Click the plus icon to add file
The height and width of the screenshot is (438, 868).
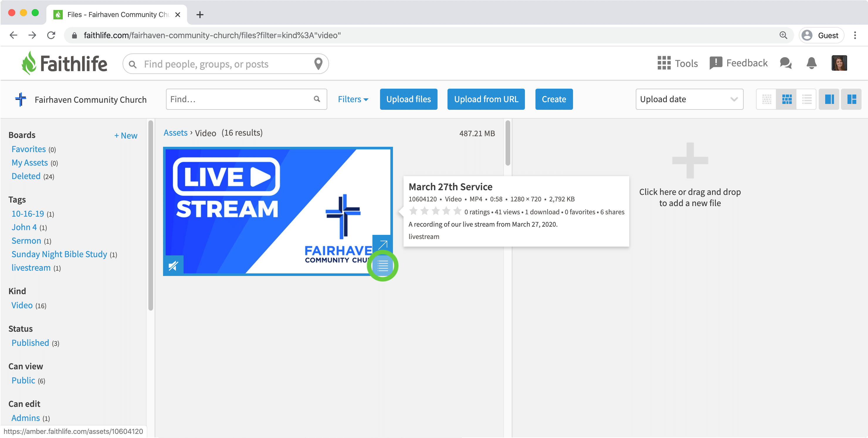[x=690, y=160]
